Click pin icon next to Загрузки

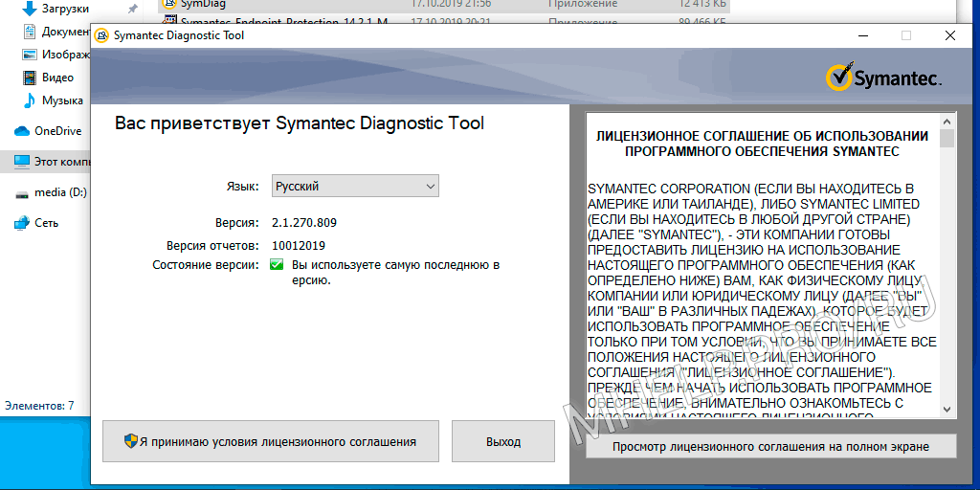point(132,9)
